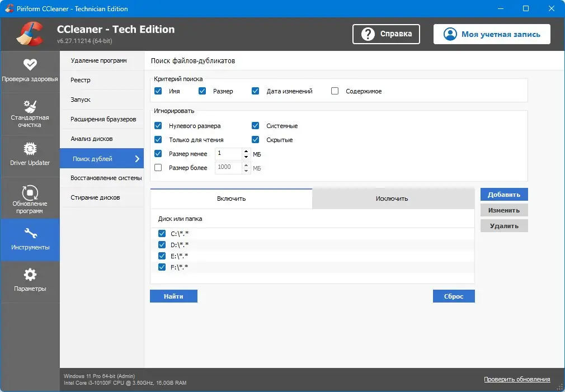This screenshot has height=392, width=565.
Task: Click the v6.27.11214 (64-bit) version text
Action: click(x=84, y=41)
